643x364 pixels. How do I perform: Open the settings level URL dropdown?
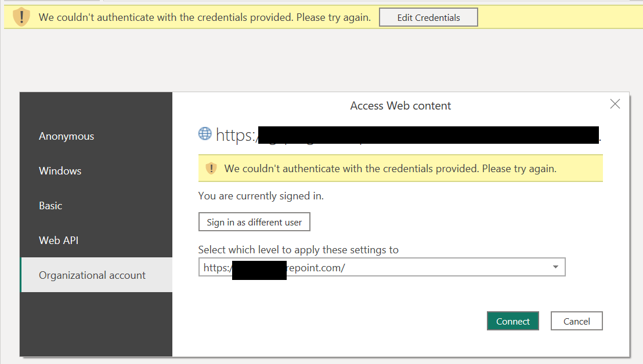click(382, 267)
